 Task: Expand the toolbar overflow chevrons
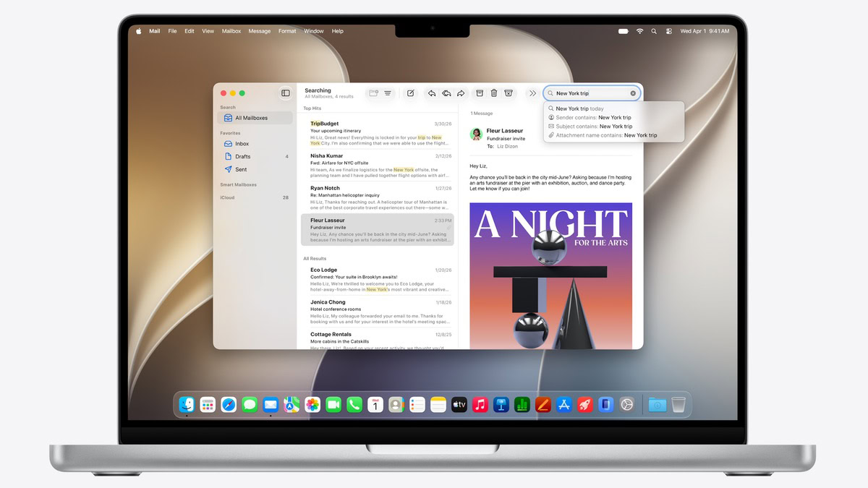tap(532, 93)
